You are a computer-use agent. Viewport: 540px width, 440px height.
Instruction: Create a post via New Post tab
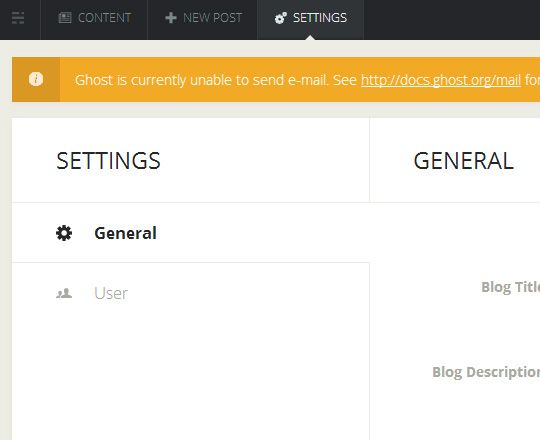(202, 20)
